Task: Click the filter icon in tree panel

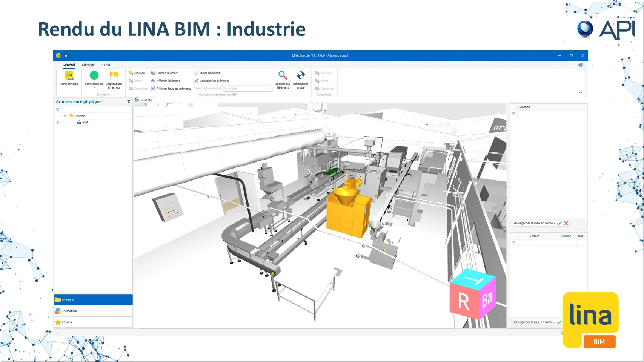Action: click(x=58, y=109)
